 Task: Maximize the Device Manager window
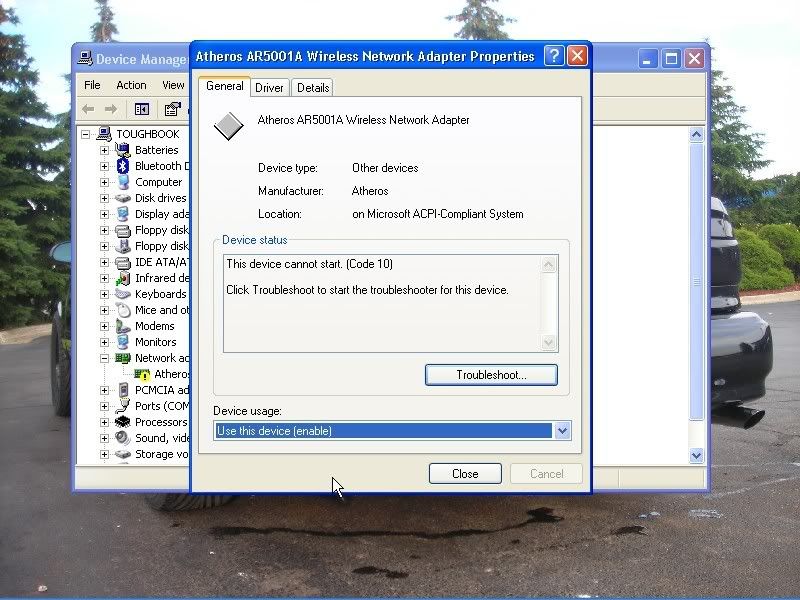tap(671, 59)
